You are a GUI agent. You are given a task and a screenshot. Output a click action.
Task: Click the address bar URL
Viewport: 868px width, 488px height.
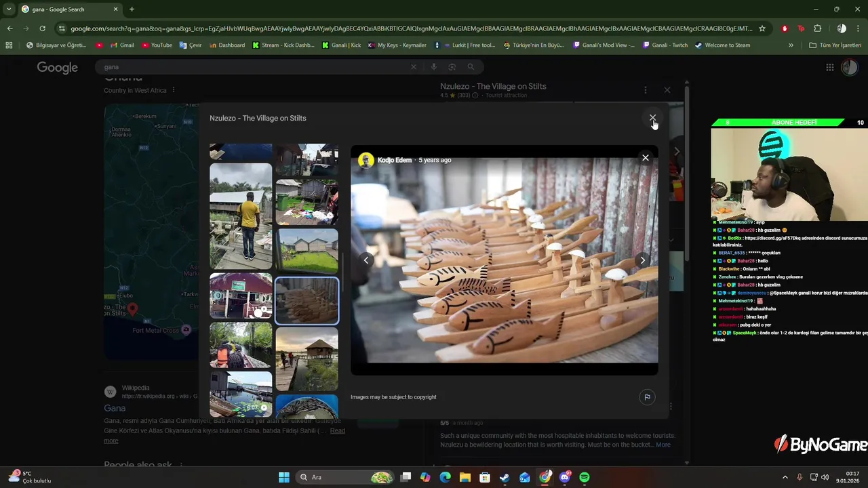point(412,28)
